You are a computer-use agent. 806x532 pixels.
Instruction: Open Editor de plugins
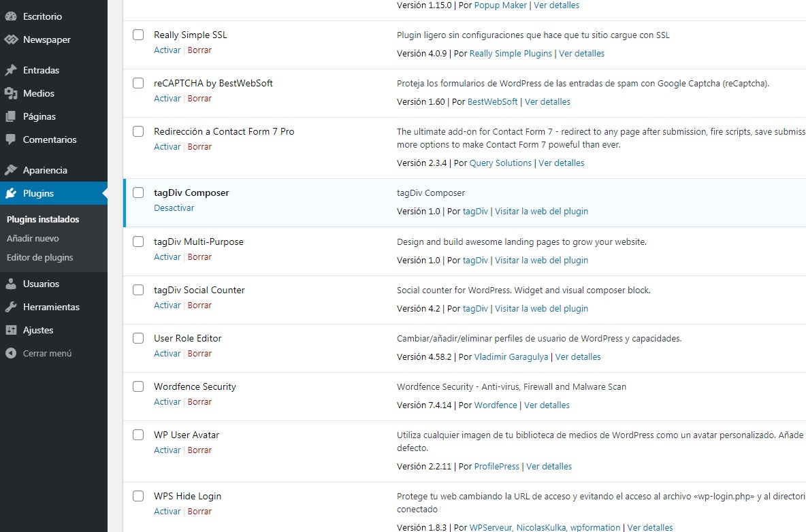point(40,257)
